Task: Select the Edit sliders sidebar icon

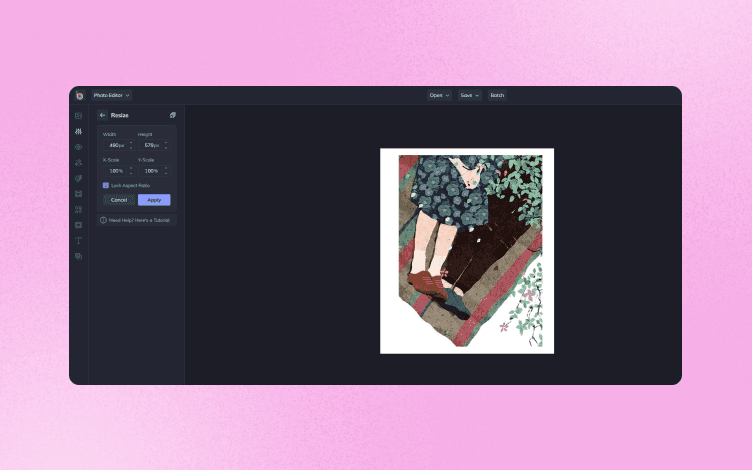Action: 79,131
